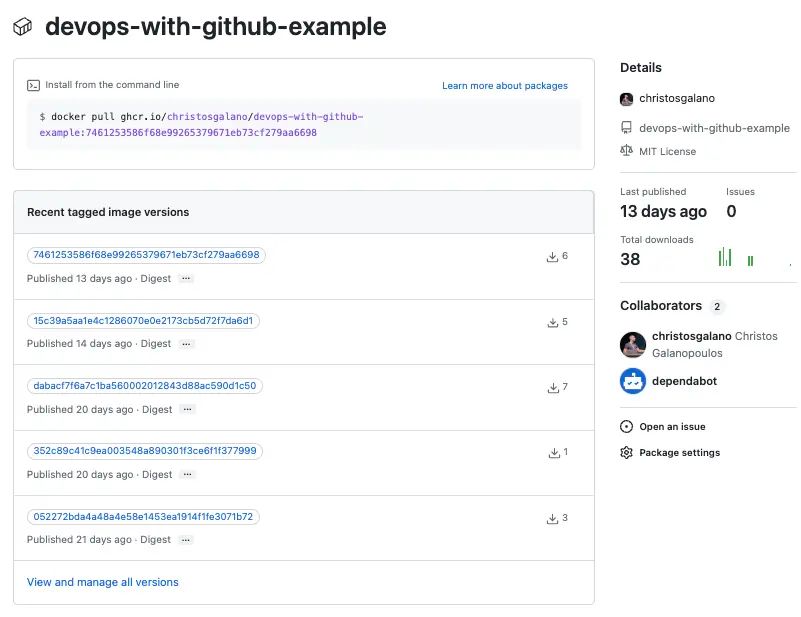Open the 'Learn more about packages' link

click(505, 86)
